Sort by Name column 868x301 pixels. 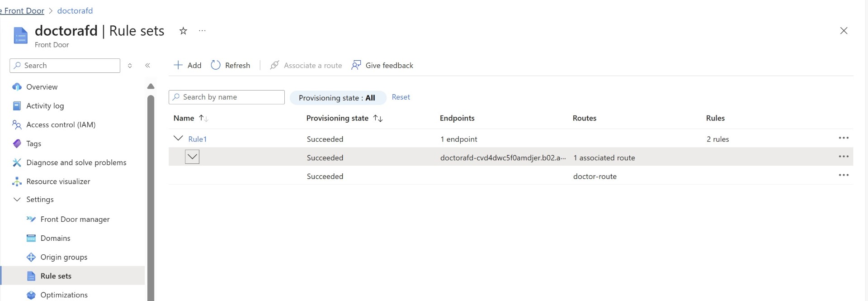[x=190, y=118]
